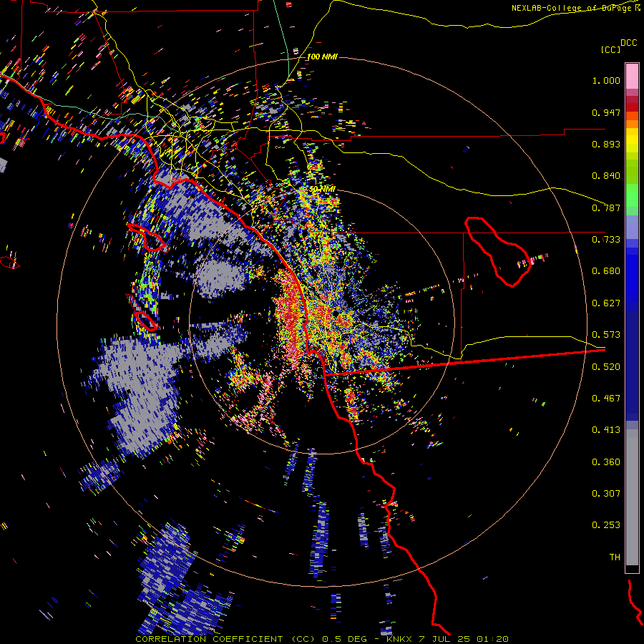Click the 0.947 scale value
Screen dimensions: 644x644
pyautogui.click(x=606, y=112)
